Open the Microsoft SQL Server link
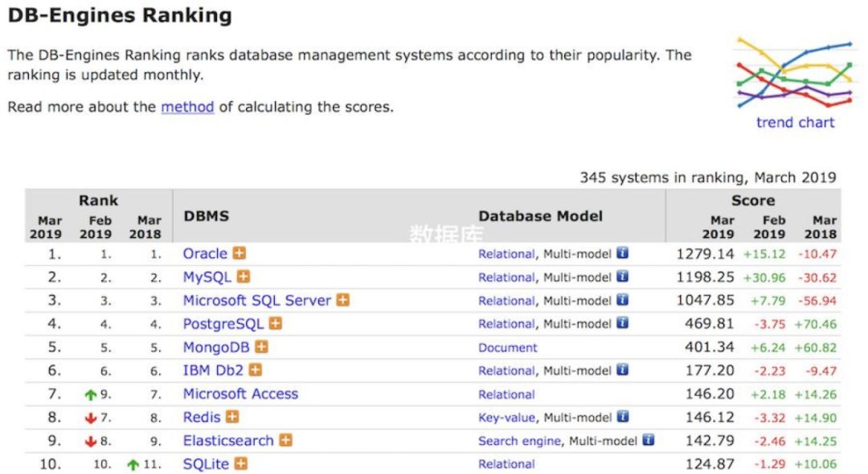This screenshot has height=474, width=868. 257,300
